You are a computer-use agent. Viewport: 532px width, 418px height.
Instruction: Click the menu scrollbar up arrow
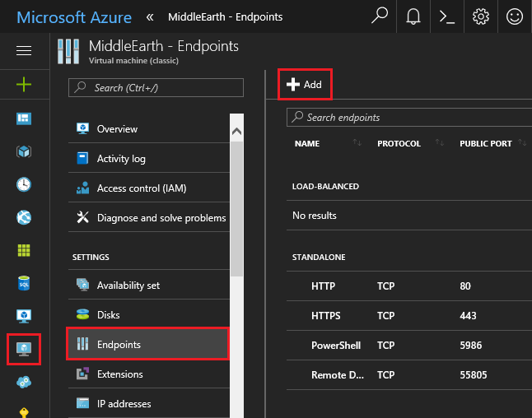tap(237, 131)
